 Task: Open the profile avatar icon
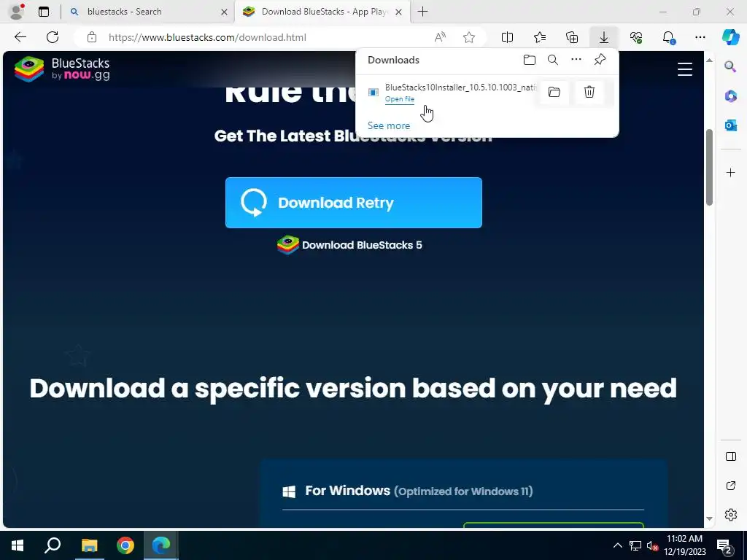pos(18,12)
